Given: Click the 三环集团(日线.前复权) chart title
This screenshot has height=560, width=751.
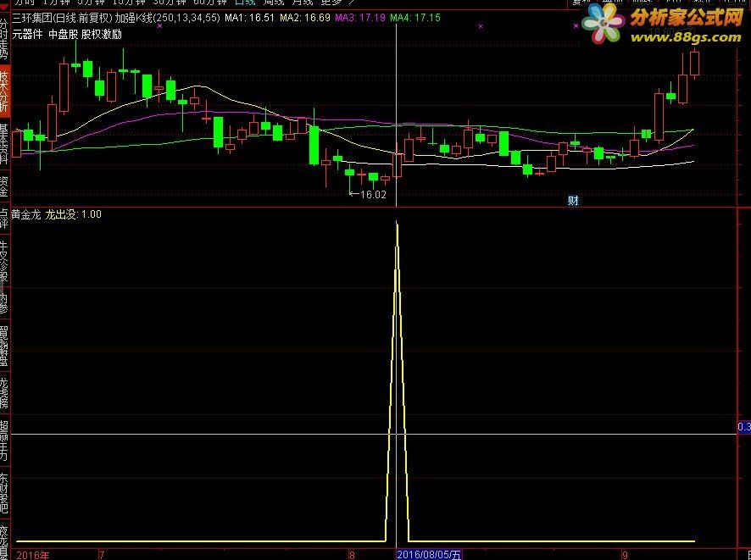Looking at the screenshot, I should 62,18.
